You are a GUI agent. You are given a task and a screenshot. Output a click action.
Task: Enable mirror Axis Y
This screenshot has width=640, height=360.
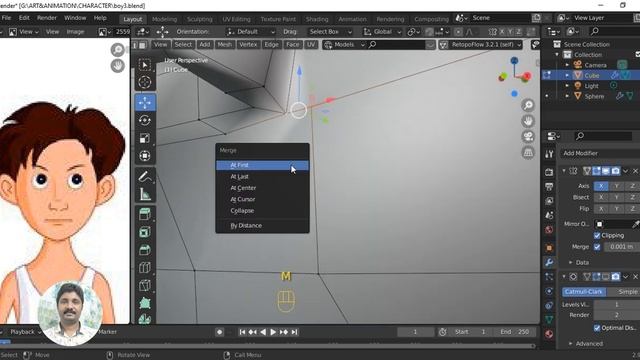coord(616,186)
